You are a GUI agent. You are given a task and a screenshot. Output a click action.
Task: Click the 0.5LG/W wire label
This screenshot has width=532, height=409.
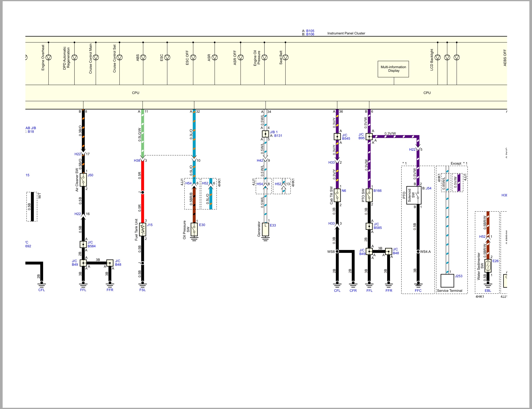(140, 135)
